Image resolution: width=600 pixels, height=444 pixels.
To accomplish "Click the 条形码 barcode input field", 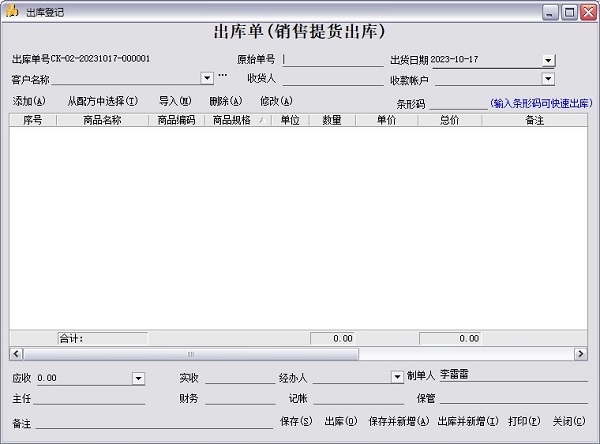I will (x=458, y=103).
